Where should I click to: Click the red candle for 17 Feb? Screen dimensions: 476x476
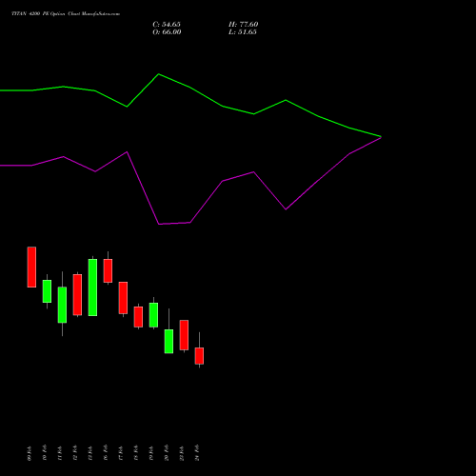(123, 298)
